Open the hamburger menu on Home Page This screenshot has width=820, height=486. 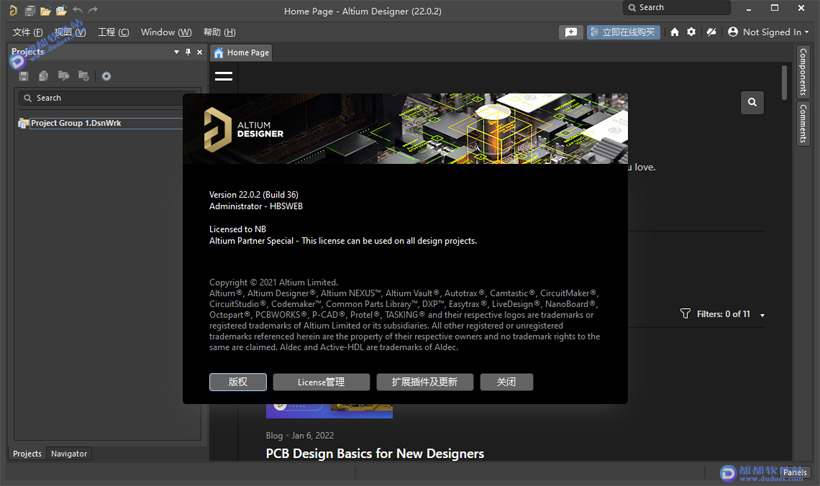click(223, 76)
